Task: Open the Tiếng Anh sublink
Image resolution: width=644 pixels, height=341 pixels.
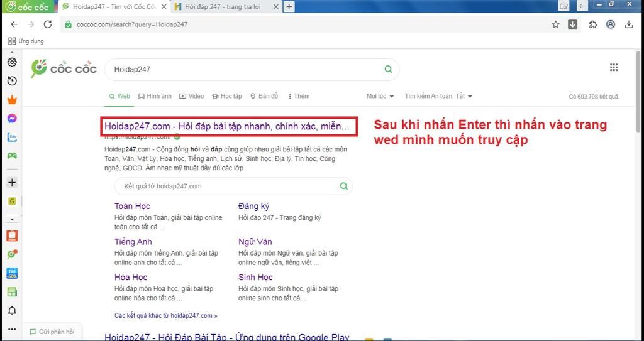Action: point(133,242)
